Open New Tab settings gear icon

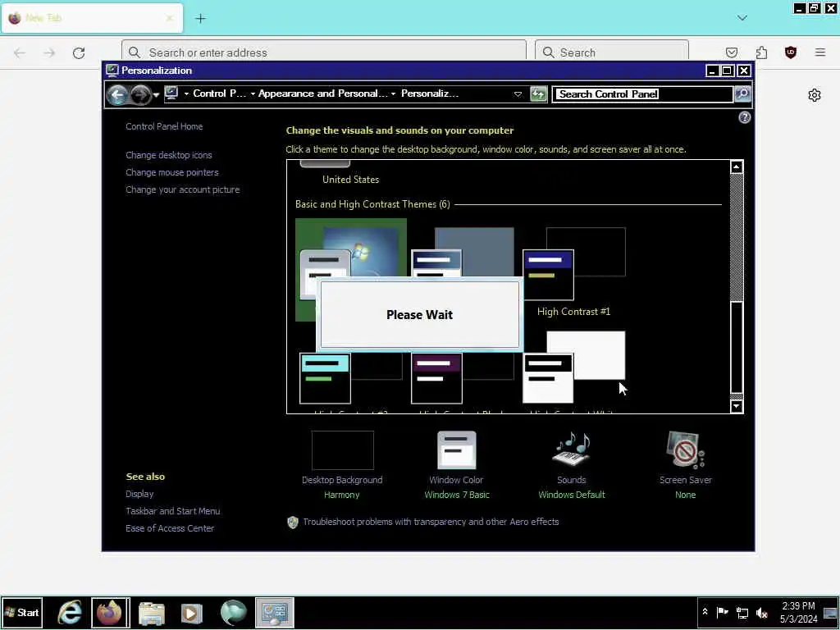815,95
